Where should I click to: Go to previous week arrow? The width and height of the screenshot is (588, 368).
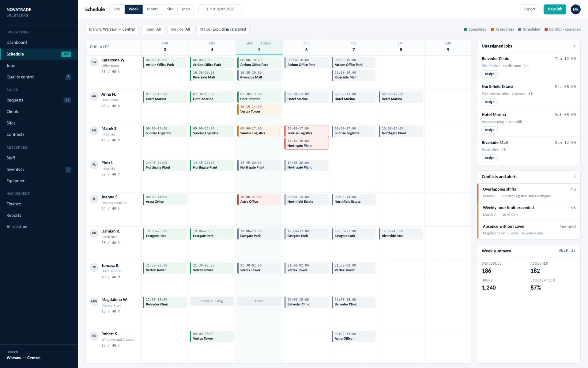tap(203, 9)
